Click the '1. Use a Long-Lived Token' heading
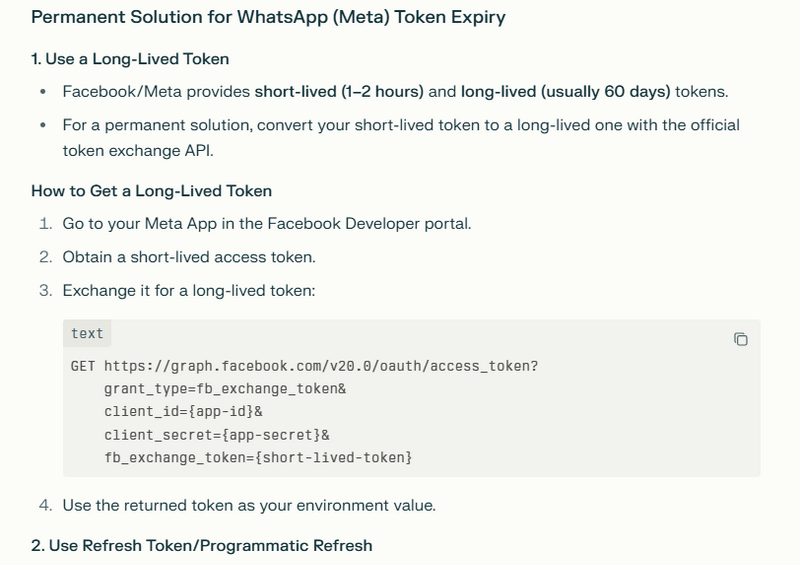Screen dimensions: 800x565 (130, 59)
